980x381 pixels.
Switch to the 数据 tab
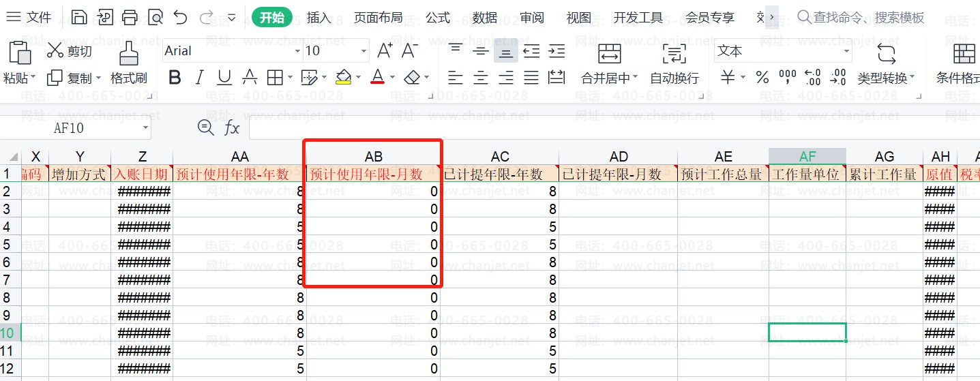(x=485, y=18)
